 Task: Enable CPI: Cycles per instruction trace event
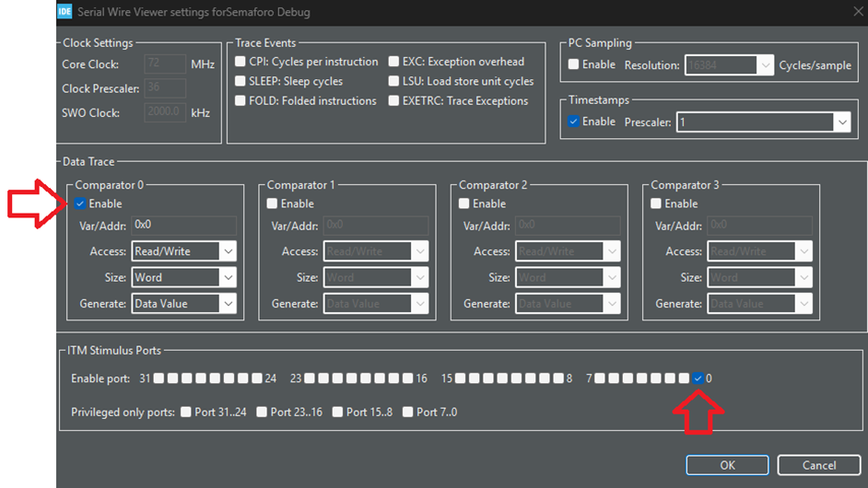(x=240, y=62)
